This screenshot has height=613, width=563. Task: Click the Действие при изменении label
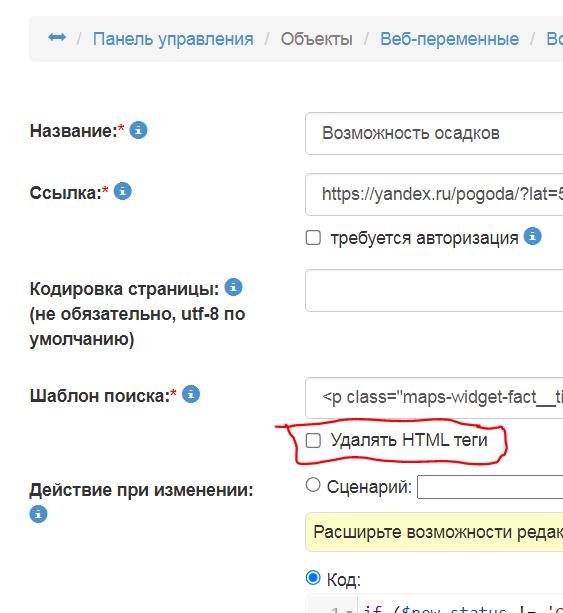[x=142, y=490]
